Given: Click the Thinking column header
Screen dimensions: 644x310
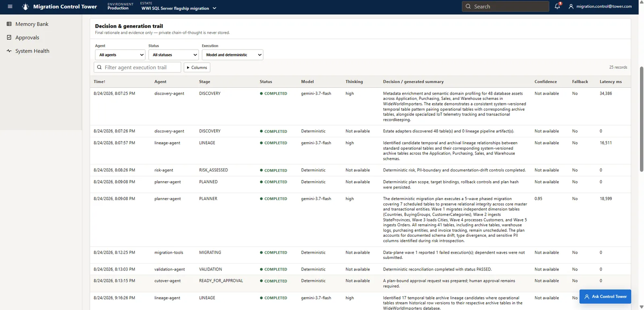Looking at the screenshot, I should [354, 82].
